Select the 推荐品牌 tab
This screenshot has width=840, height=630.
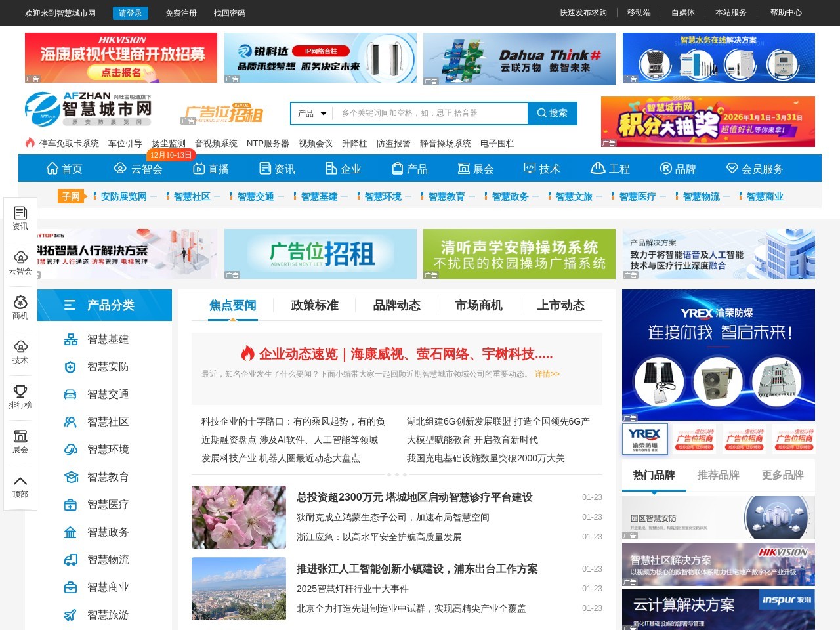tap(718, 475)
